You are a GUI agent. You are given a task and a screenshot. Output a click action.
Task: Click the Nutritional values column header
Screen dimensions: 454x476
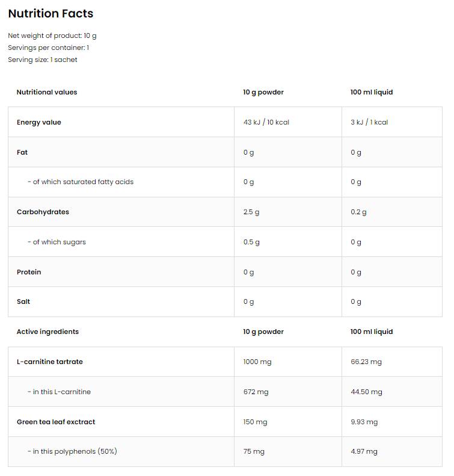(x=47, y=92)
